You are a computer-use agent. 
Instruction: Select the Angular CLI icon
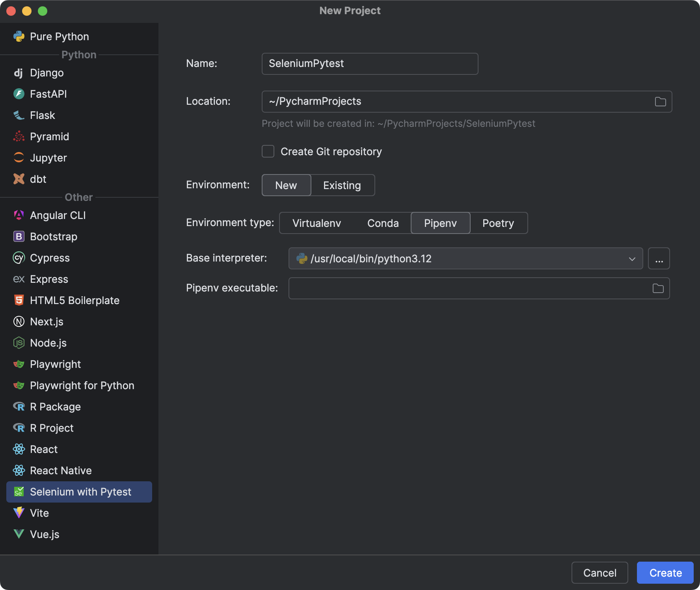(x=19, y=215)
